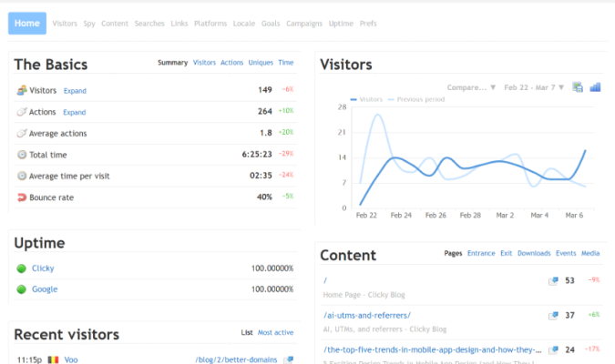This screenshot has width=615, height=364.
Task: Click the export chart icon in Visitors panel
Action: [578, 87]
